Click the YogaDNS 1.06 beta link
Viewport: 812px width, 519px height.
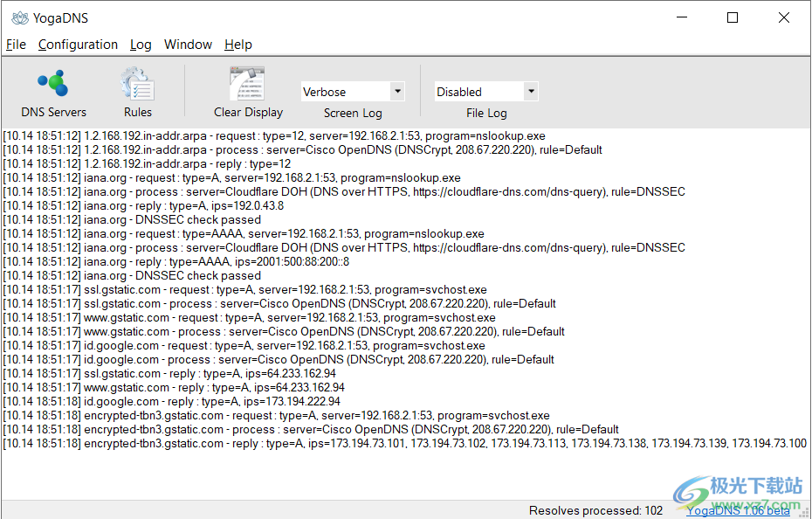[738, 511]
